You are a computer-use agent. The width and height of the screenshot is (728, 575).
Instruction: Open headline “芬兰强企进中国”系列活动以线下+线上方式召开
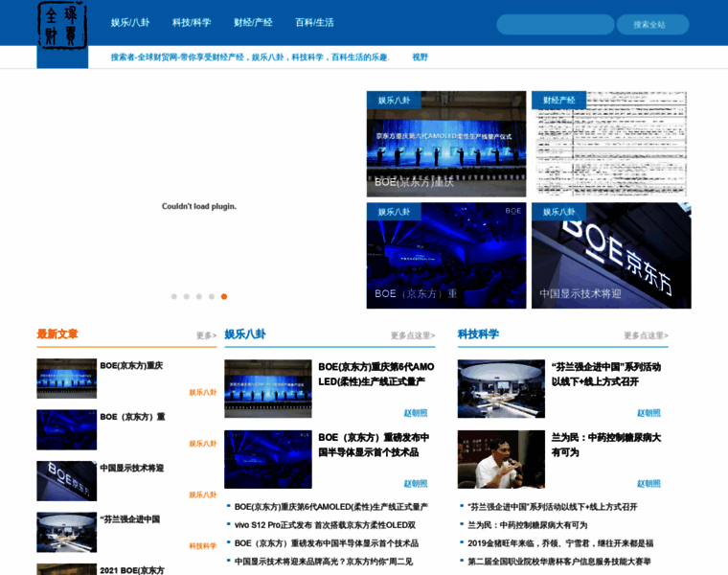606,374
